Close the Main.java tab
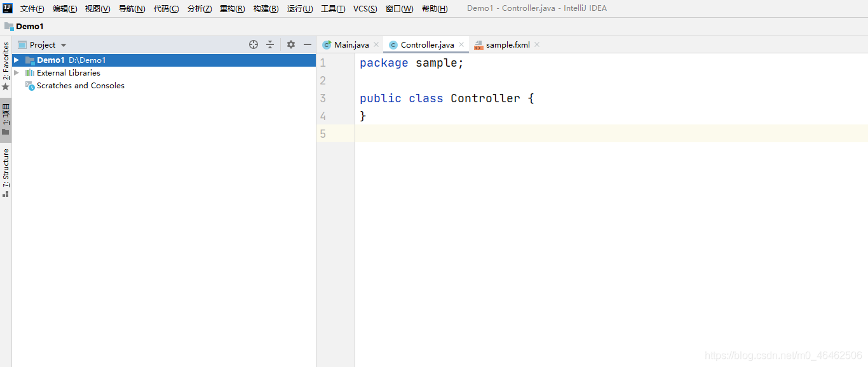868x367 pixels. pos(376,44)
